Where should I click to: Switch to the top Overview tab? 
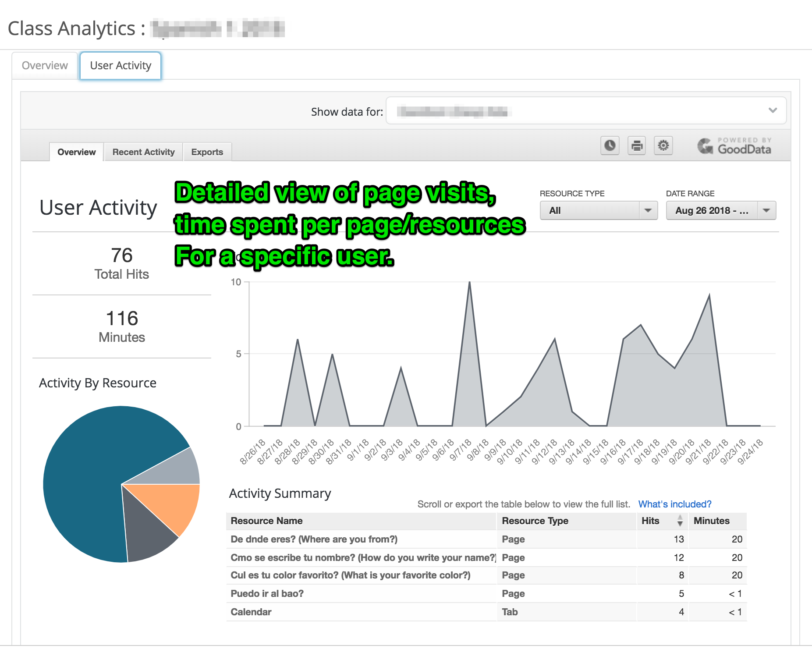click(45, 66)
